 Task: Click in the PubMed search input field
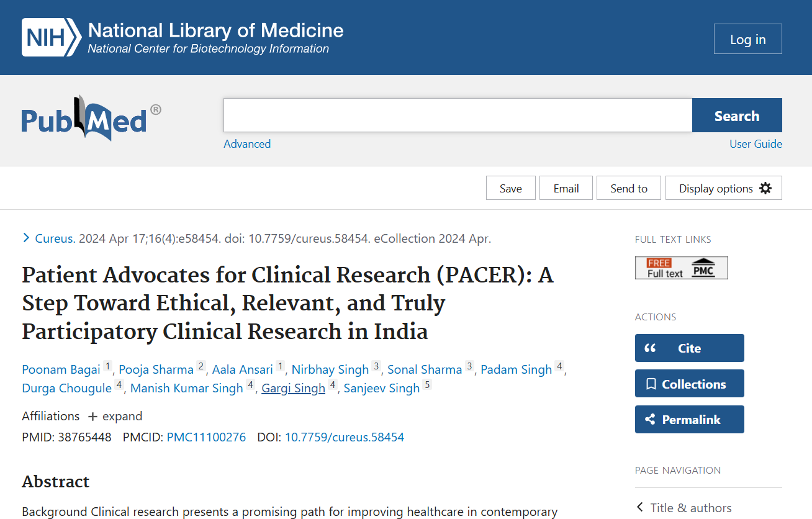pyautogui.click(x=458, y=115)
